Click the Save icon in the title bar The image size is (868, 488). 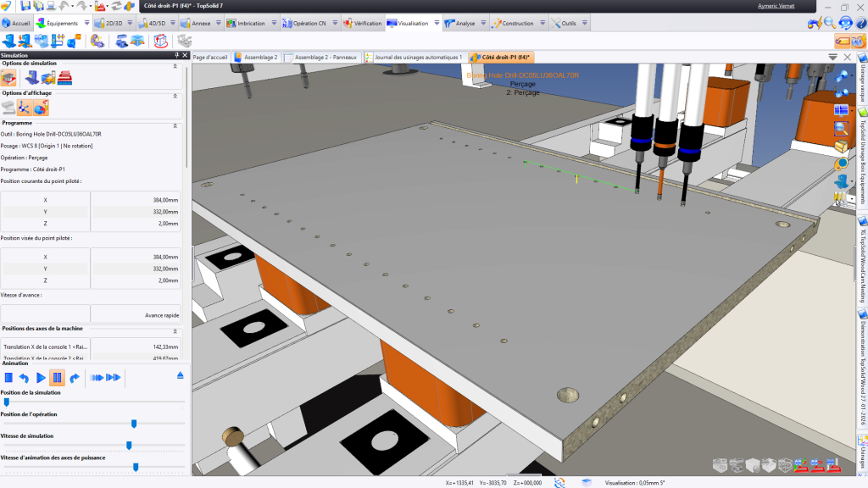pyautogui.click(x=25, y=6)
